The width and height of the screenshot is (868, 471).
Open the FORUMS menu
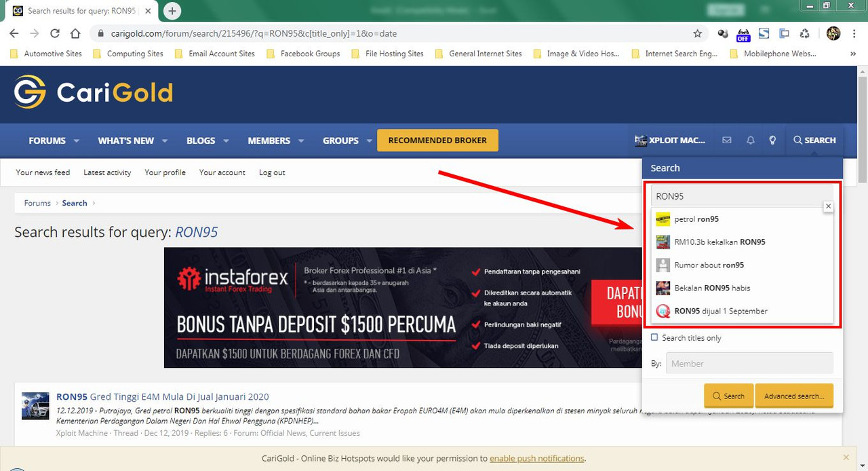click(x=47, y=140)
